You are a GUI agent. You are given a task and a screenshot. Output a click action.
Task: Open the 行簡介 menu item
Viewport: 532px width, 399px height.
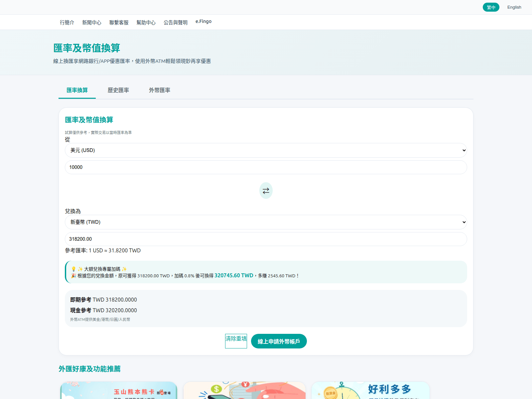67,22
